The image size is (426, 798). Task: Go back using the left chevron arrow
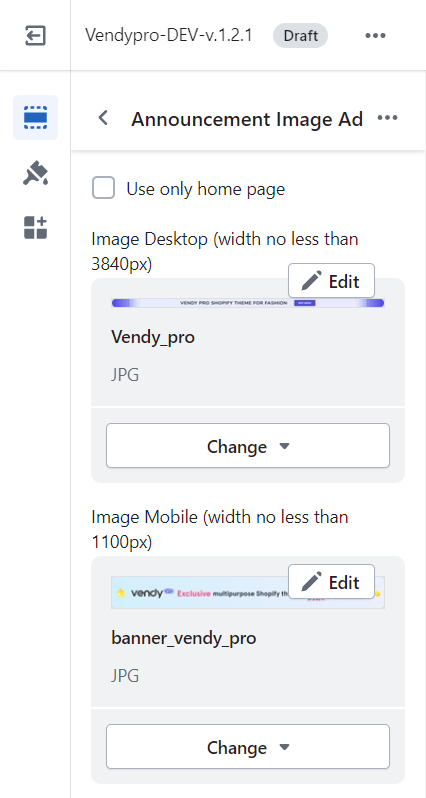(x=103, y=118)
